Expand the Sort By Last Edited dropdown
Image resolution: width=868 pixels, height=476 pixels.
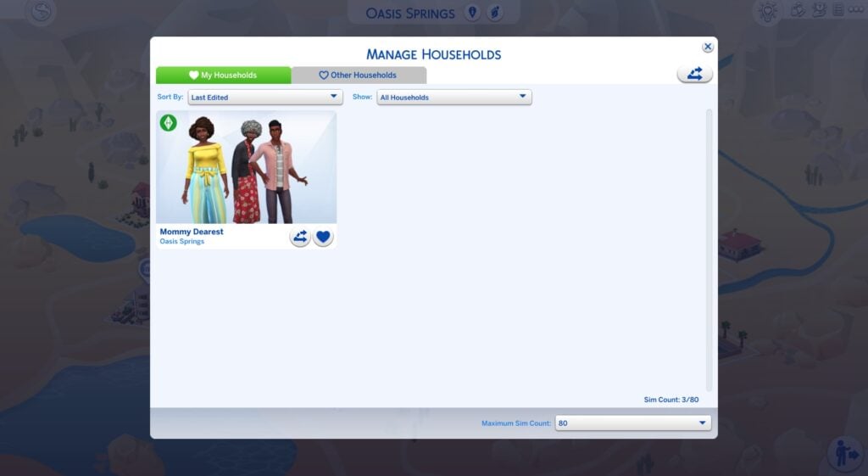(x=264, y=98)
